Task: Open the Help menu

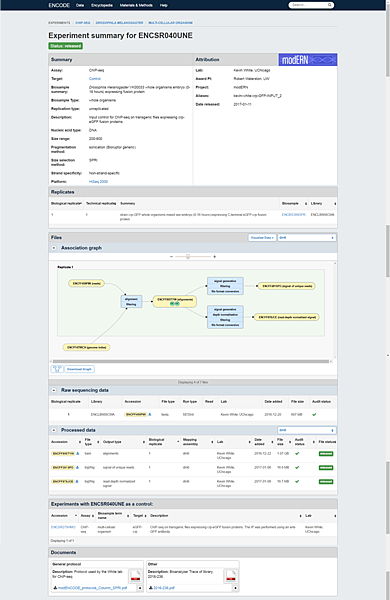Action: click(x=163, y=5)
